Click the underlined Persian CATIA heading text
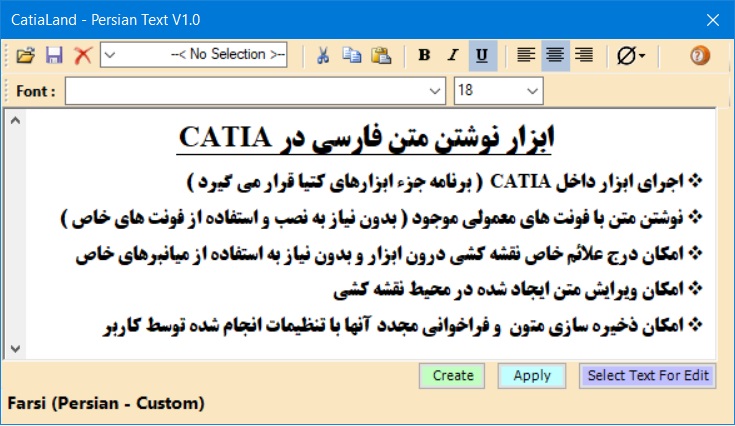Image resolution: width=735 pixels, height=426 pixels. [366, 138]
